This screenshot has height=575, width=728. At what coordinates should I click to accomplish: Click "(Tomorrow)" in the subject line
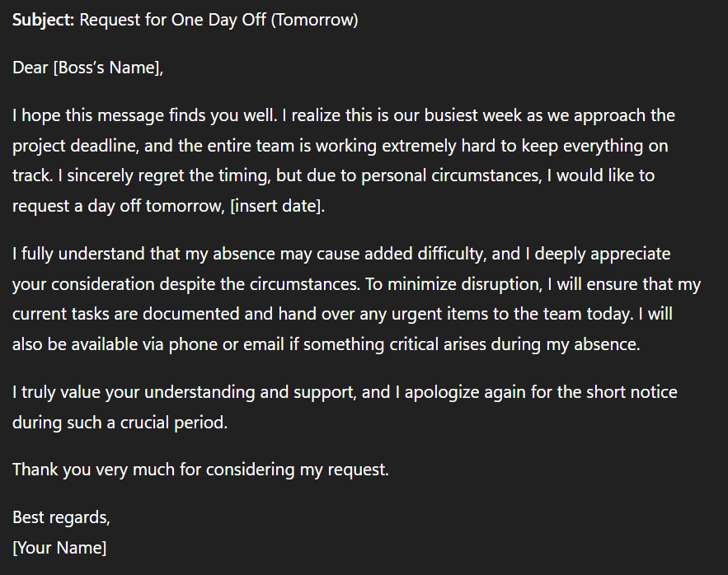(314, 20)
